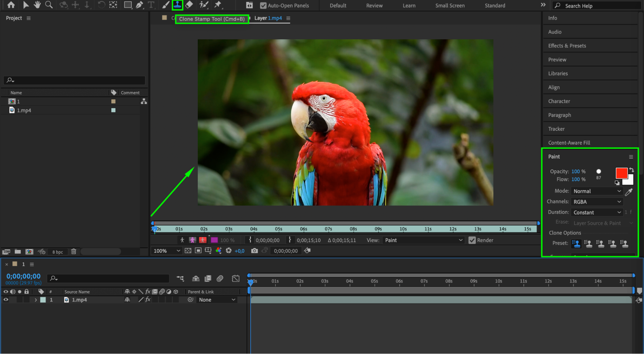This screenshot has width=644, height=354.
Task: Toggle the Render checkbox
Action: 472,240
